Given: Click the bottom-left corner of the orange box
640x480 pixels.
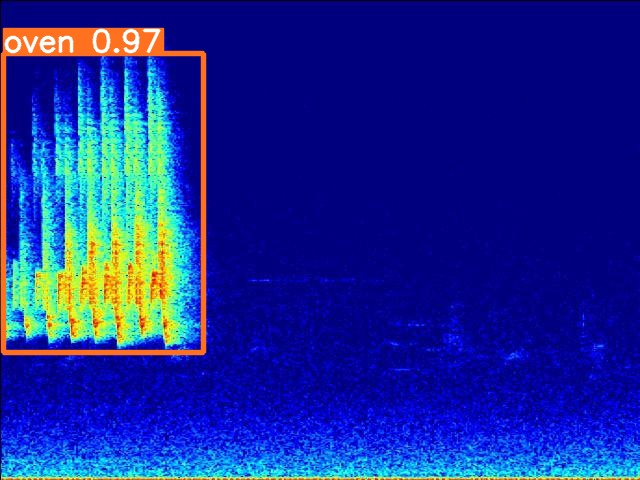Looking at the screenshot, I should click(x=4, y=350).
